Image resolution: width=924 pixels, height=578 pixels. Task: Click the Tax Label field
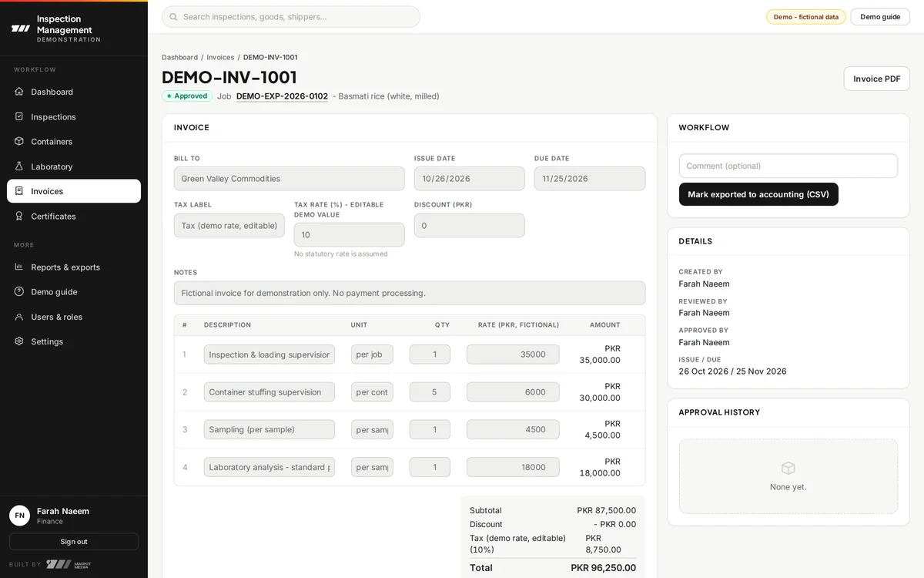pyautogui.click(x=229, y=226)
